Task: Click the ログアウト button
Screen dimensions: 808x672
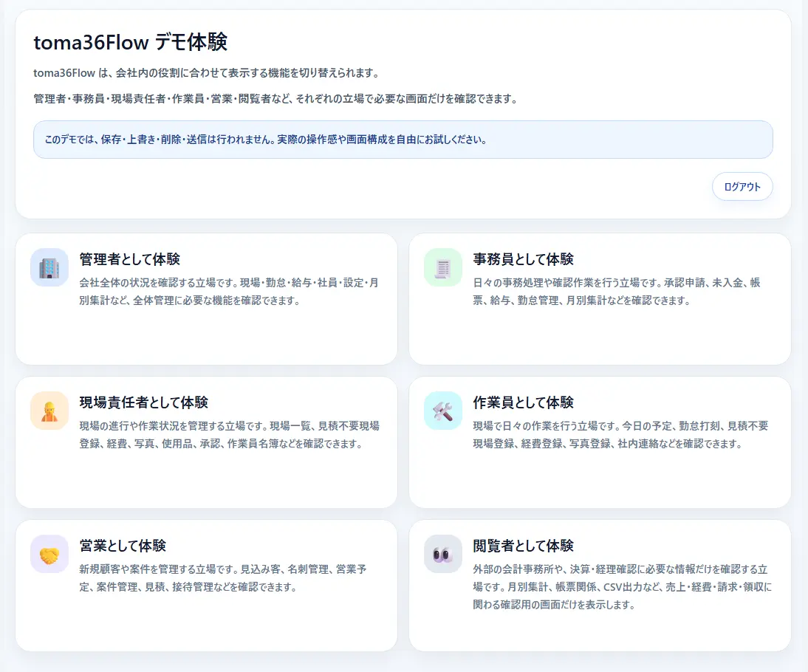Action: click(x=742, y=187)
